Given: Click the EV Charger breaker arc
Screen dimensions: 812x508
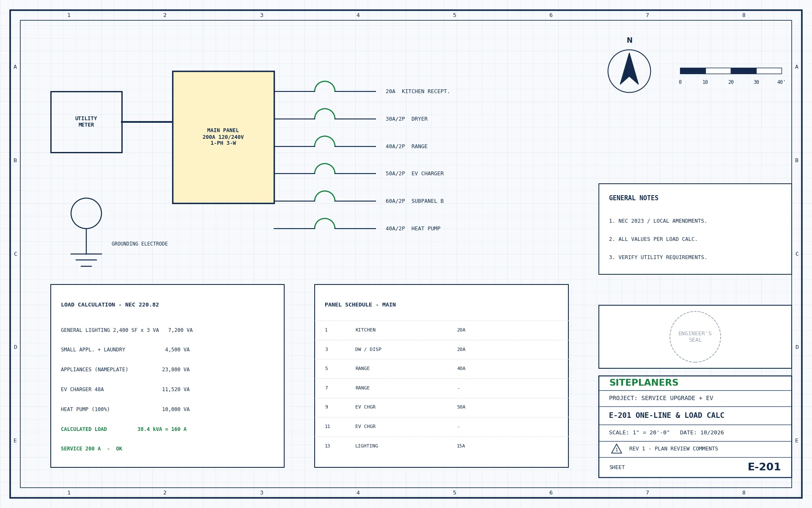Looking at the screenshot, I should click(x=325, y=168).
